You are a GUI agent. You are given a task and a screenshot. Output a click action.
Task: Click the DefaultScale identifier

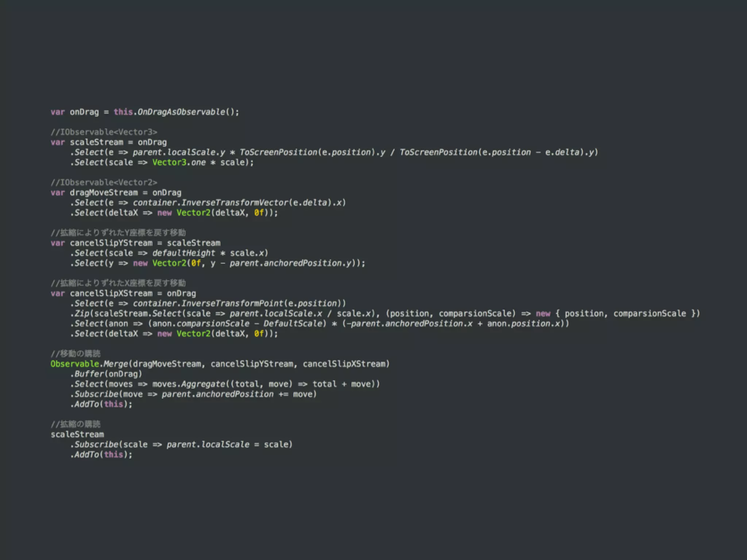pos(293,323)
